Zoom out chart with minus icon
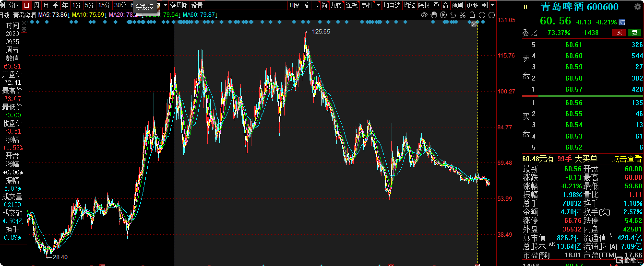Viewport: 644px width, 266px height. click(x=491, y=15)
